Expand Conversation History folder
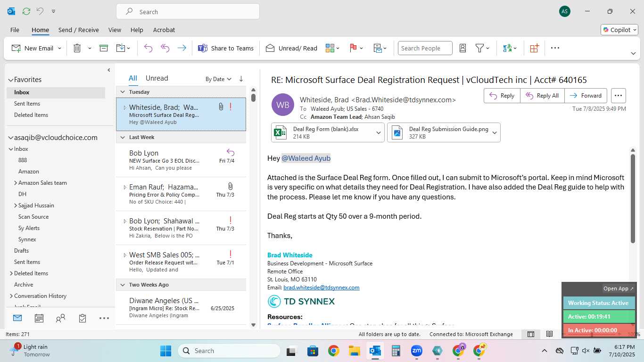The width and height of the screenshot is (644, 362). point(11,296)
